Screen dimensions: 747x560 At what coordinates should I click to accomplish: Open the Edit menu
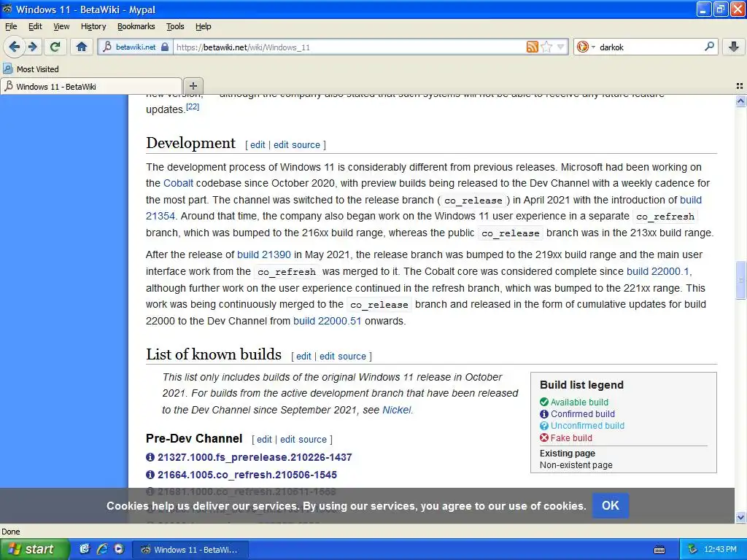pyautogui.click(x=35, y=26)
